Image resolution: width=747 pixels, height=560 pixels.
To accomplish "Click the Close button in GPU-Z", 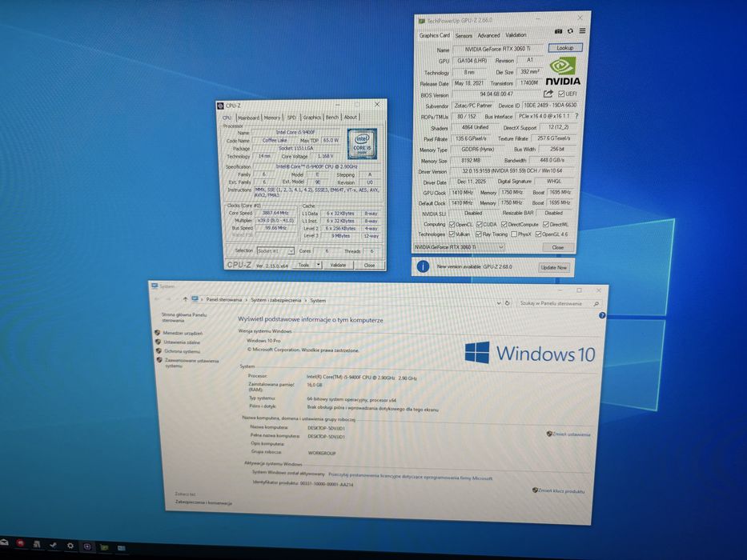I will pyautogui.click(x=558, y=247).
